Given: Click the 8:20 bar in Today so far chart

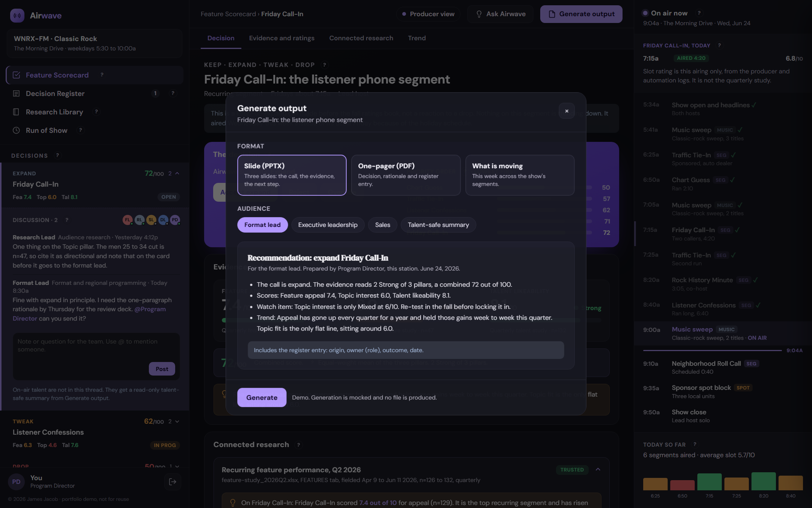Looking at the screenshot, I should pyautogui.click(x=763, y=481).
